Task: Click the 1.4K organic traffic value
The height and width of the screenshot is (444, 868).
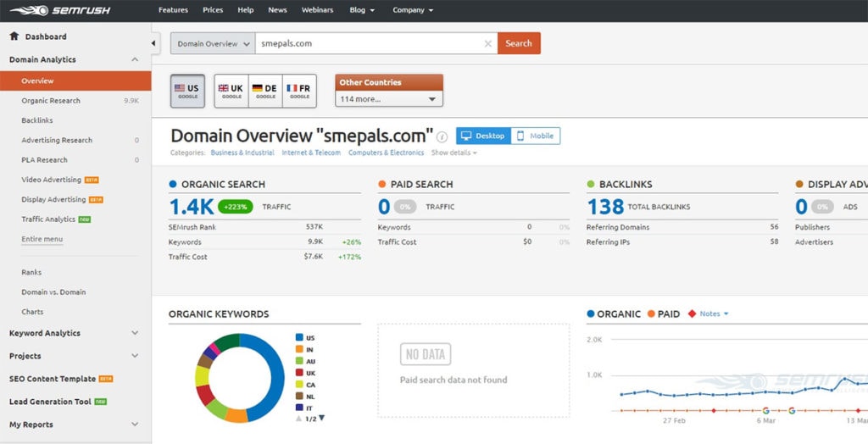Action: (x=192, y=207)
